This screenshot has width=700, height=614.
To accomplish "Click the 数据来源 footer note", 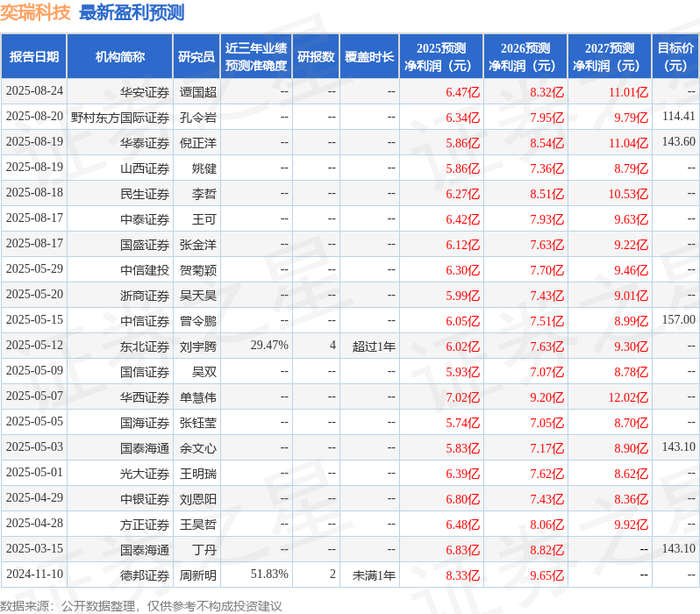I will click(141, 606).
